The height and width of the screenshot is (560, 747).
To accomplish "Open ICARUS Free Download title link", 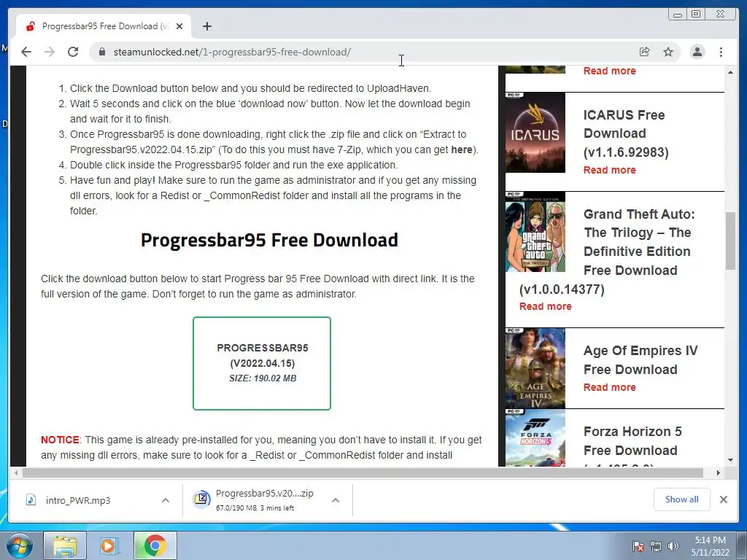I will pyautogui.click(x=626, y=133).
